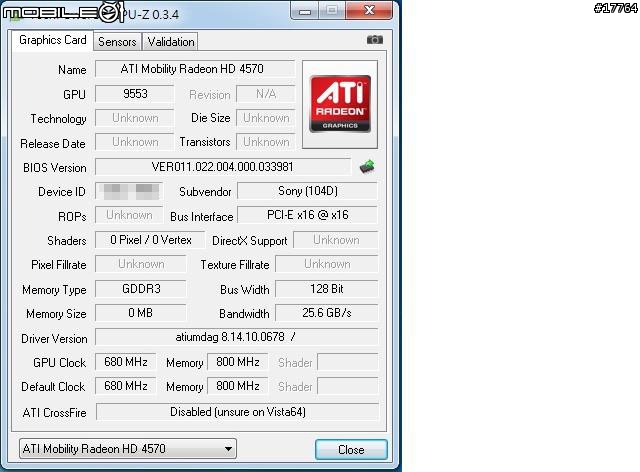Click the BIOS Version field VER011.022.004.000.033981
640x472 pixels.
click(x=222, y=167)
